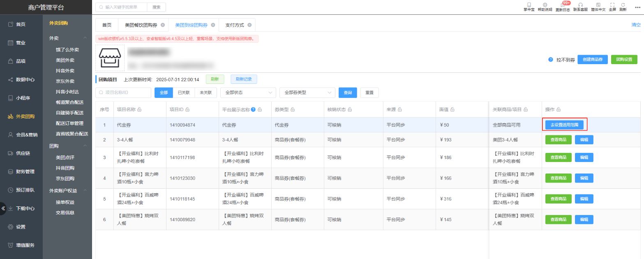Focus the menu keyword search field
The width and height of the screenshot is (644, 259).
(x=121, y=7)
